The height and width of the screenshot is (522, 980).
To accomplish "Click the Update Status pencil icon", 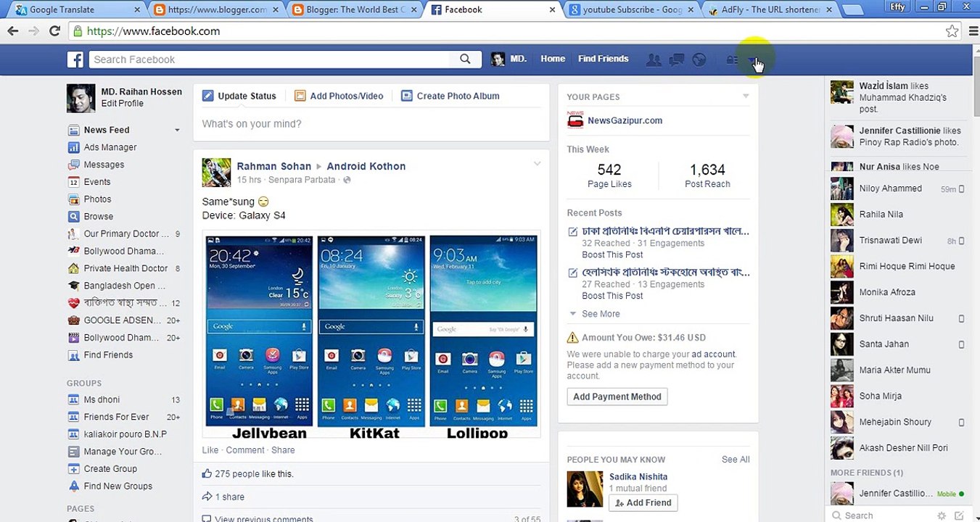I will pyautogui.click(x=208, y=96).
